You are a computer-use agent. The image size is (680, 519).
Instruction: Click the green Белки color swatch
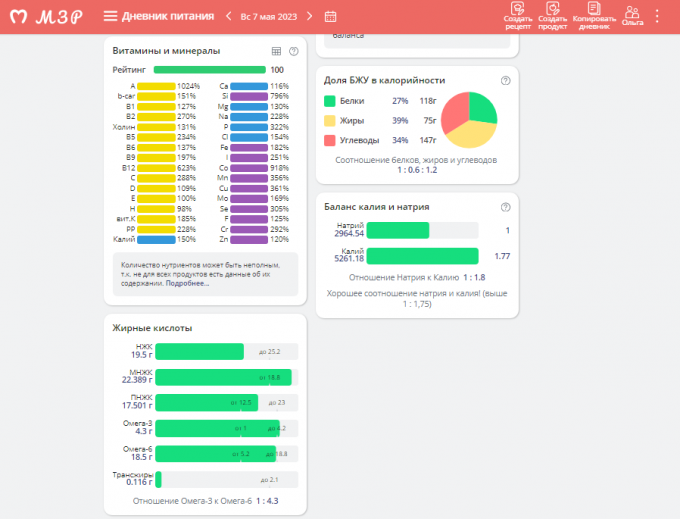(x=330, y=101)
